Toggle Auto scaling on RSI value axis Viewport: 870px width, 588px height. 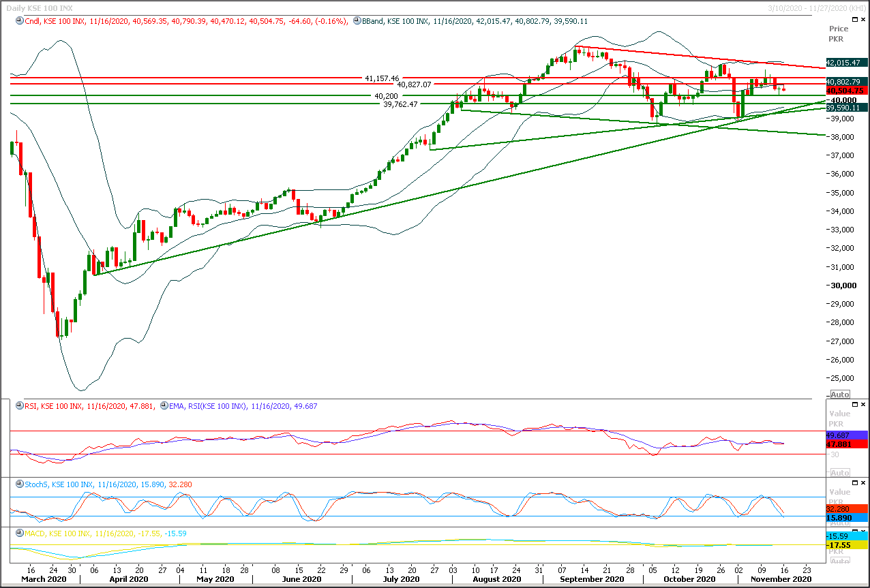point(840,473)
